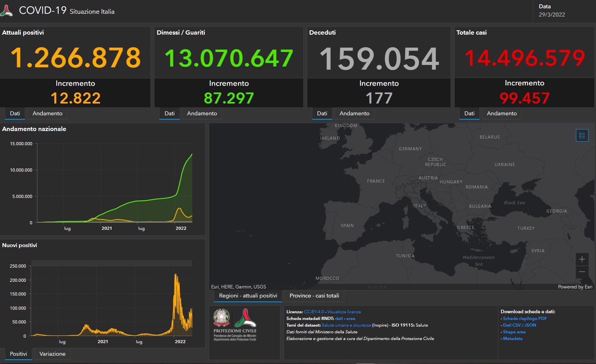Zoom out on the map
The width and height of the screenshot is (596, 364).
(582, 272)
